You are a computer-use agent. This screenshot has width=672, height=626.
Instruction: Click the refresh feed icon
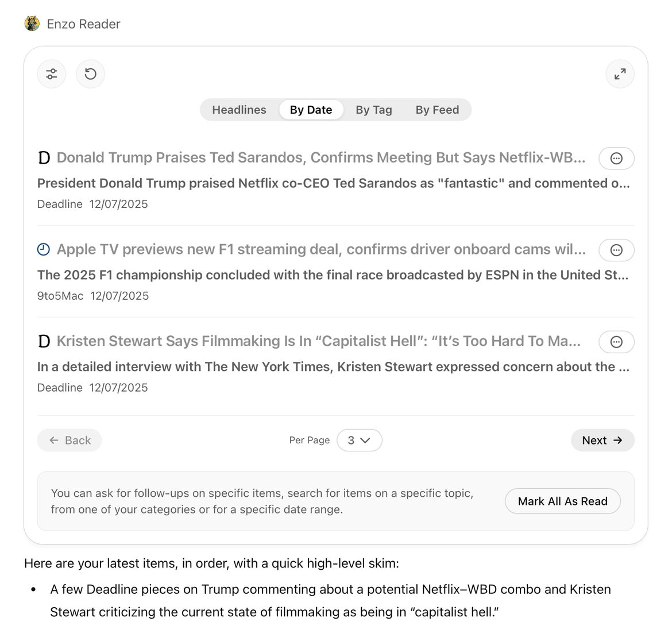pyautogui.click(x=91, y=74)
